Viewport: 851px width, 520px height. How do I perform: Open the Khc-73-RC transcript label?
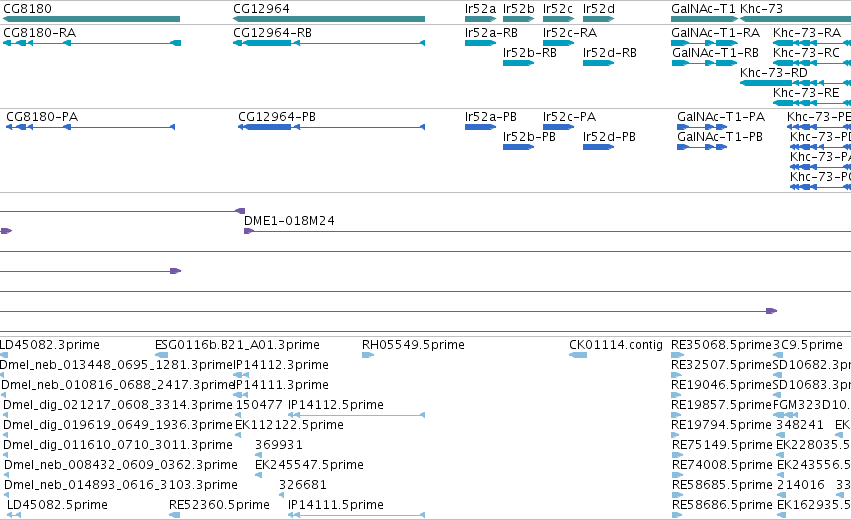806,53
